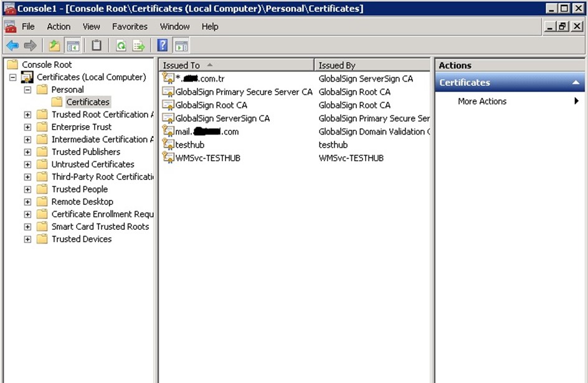Open the Favorites menu
588x383 pixels.
click(130, 27)
